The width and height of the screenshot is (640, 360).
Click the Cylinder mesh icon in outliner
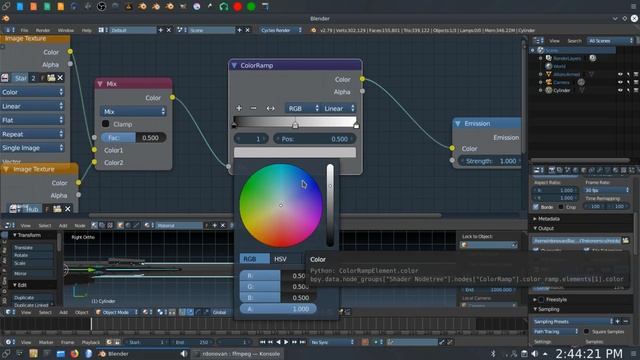(549, 90)
